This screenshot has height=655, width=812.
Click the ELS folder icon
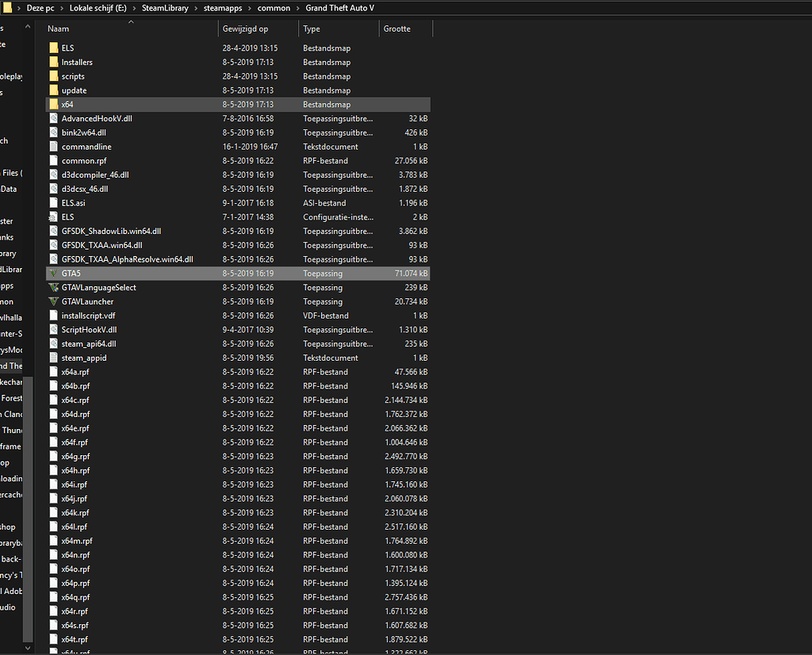[53, 48]
